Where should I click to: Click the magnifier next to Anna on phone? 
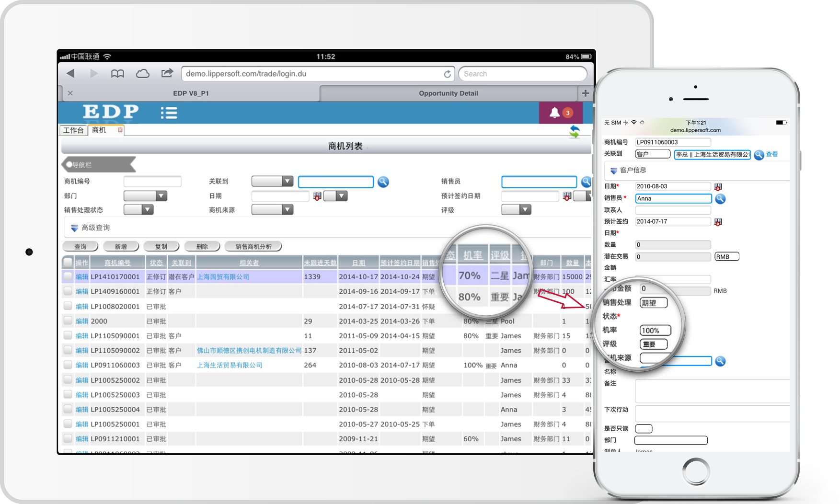720,199
